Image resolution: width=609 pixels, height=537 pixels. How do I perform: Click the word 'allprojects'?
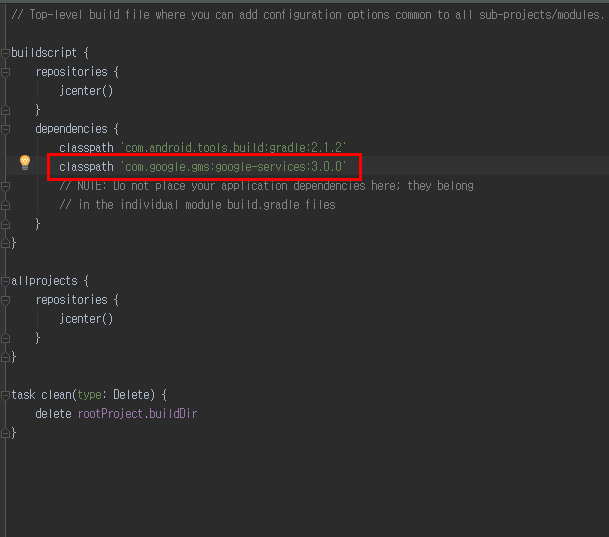pos(44,281)
